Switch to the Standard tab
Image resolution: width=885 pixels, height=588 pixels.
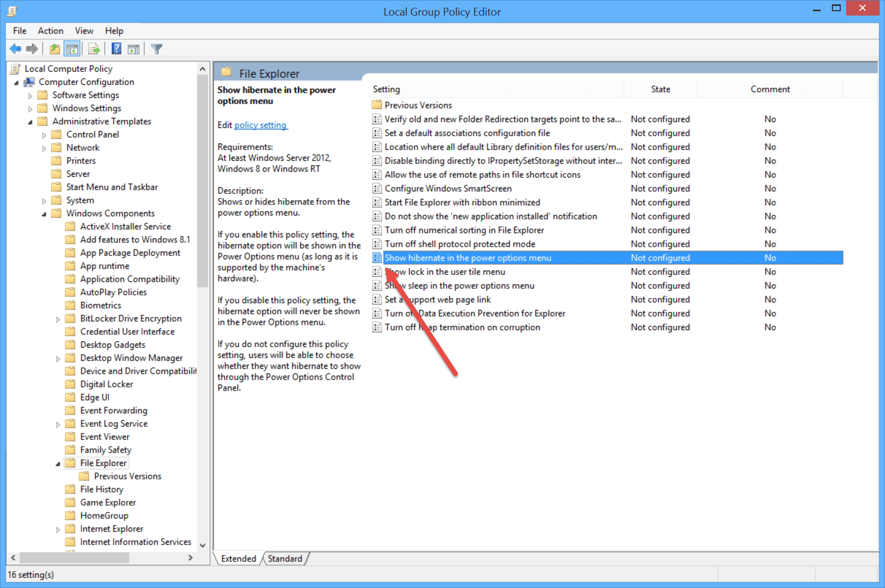pos(285,559)
